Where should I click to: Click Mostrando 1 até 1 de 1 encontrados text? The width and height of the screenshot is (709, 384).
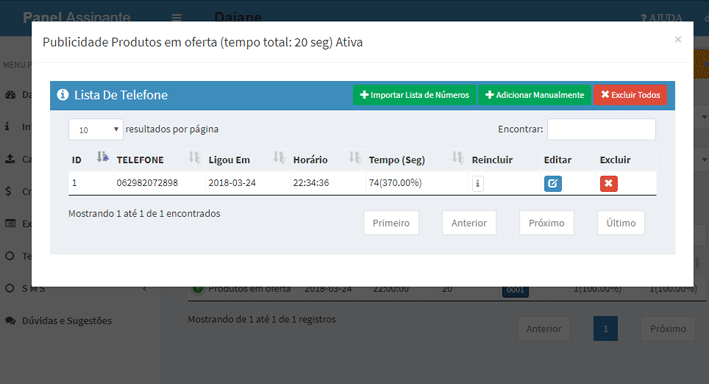144,213
